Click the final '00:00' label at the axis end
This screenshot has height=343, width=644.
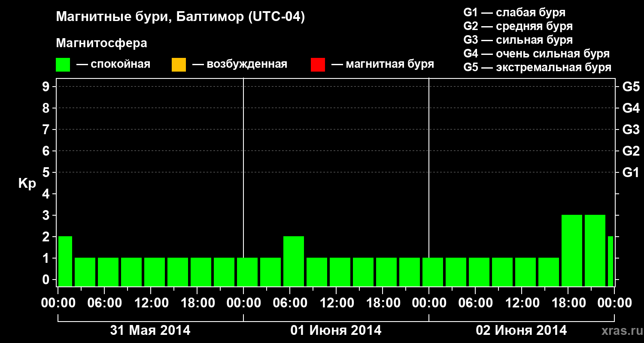tap(614, 303)
